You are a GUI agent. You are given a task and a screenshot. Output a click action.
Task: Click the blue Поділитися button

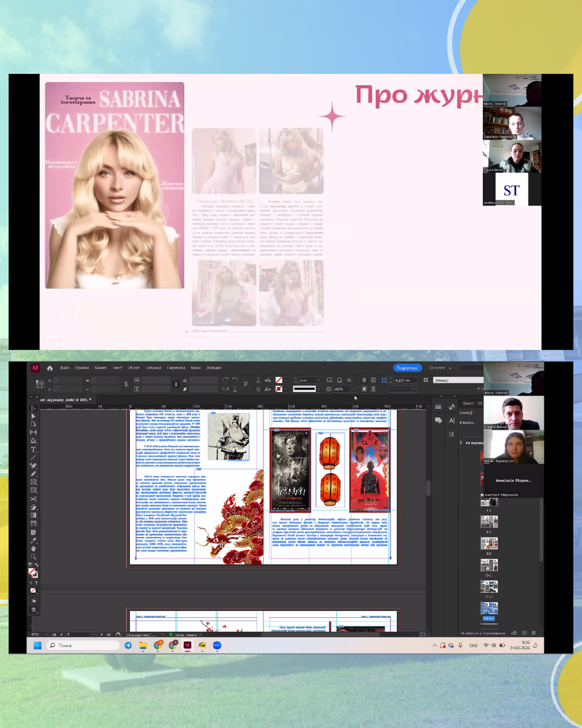pos(407,368)
